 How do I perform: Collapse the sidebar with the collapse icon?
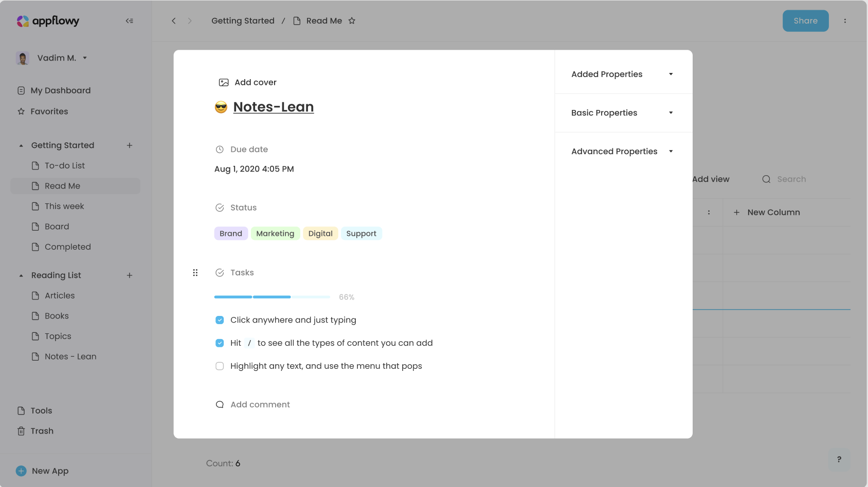(x=130, y=21)
